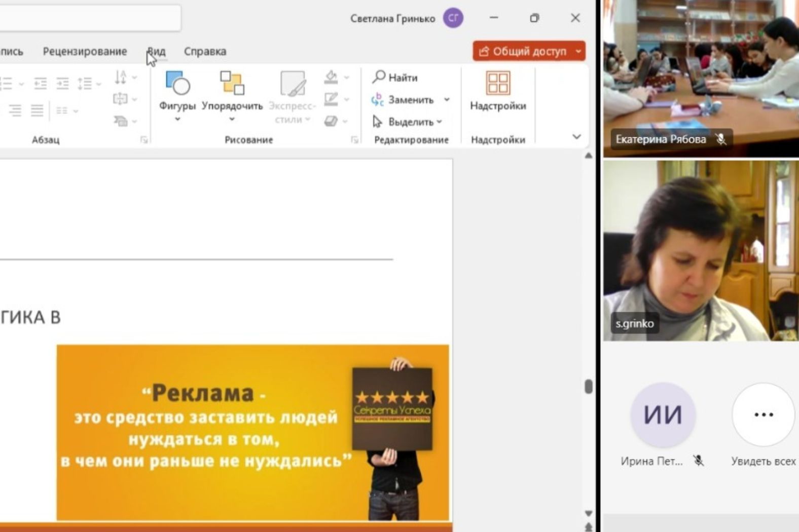The image size is (799, 532).
Task: Click the vertical scrollbar thumb
Action: click(x=588, y=387)
